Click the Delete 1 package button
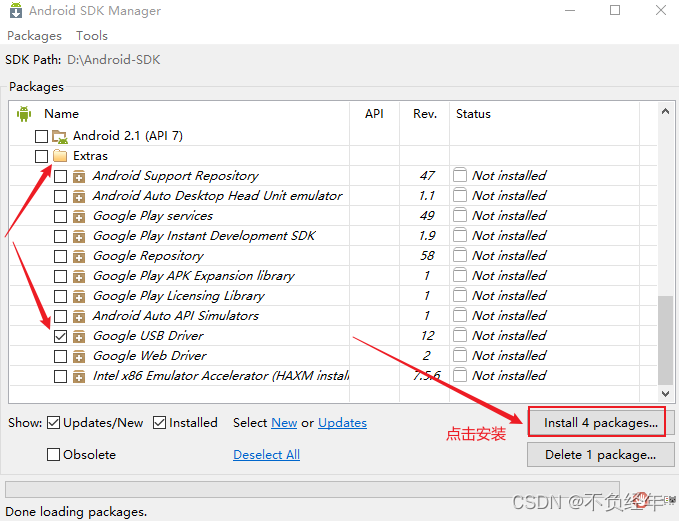The height and width of the screenshot is (521, 679). [x=601, y=455]
